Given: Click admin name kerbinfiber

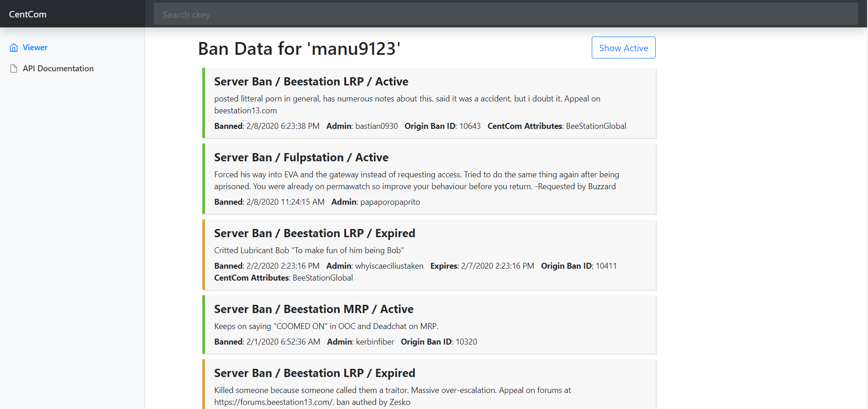Looking at the screenshot, I should click(x=375, y=342).
